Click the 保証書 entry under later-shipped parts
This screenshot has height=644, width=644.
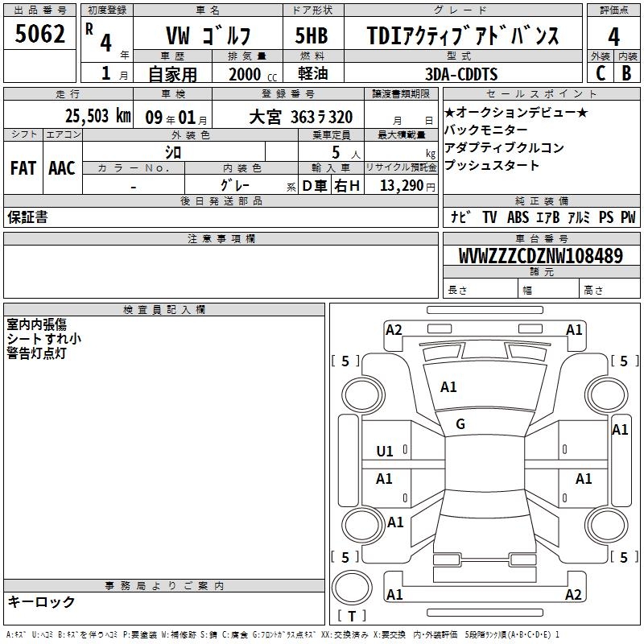pyautogui.click(x=27, y=217)
